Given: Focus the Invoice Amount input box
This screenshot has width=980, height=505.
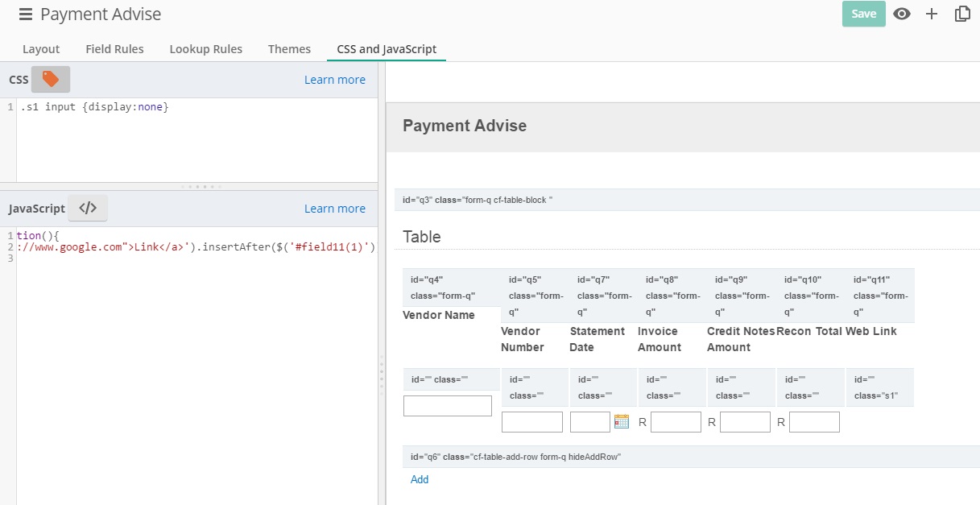Looking at the screenshot, I should click(x=676, y=422).
